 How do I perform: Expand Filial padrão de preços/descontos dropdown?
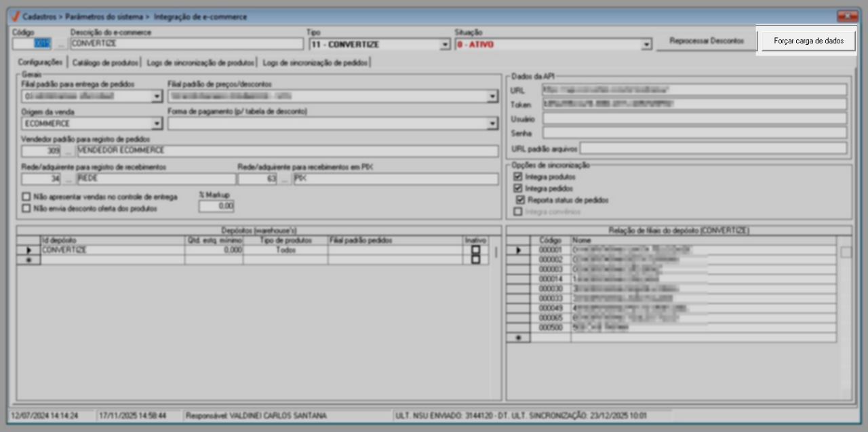pos(492,96)
